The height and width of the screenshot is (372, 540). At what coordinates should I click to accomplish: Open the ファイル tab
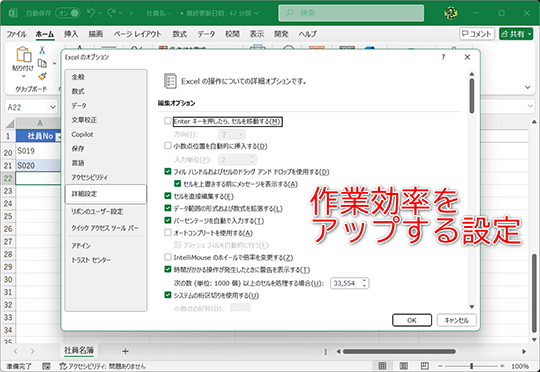point(16,34)
